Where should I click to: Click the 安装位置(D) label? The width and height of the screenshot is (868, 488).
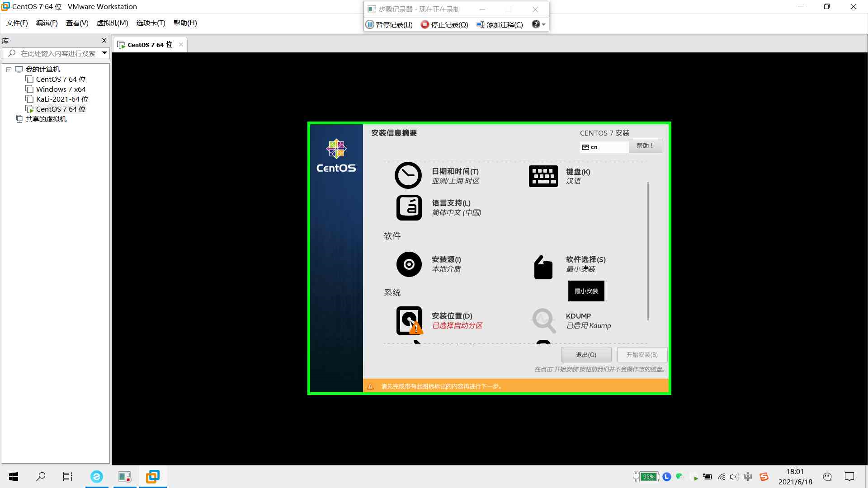tap(452, 316)
